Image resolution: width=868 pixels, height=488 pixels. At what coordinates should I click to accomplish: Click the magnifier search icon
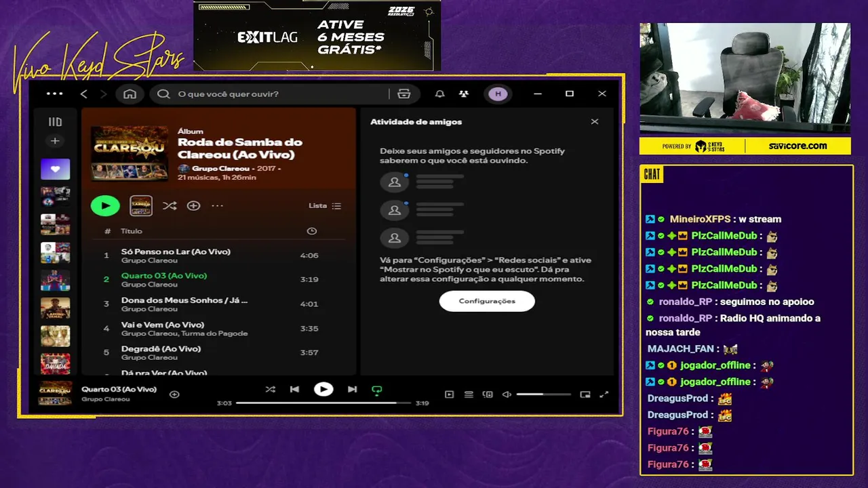click(163, 94)
